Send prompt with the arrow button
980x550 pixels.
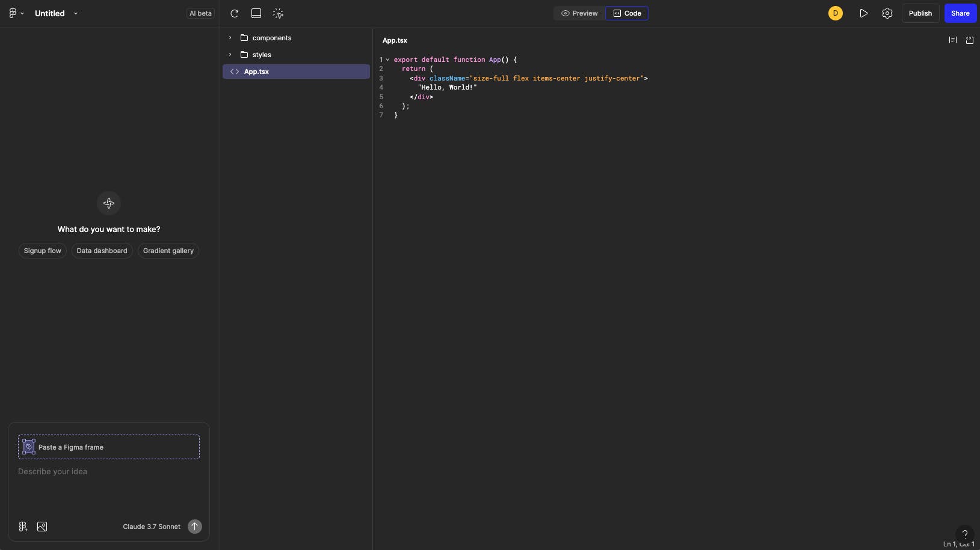(x=194, y=527)
